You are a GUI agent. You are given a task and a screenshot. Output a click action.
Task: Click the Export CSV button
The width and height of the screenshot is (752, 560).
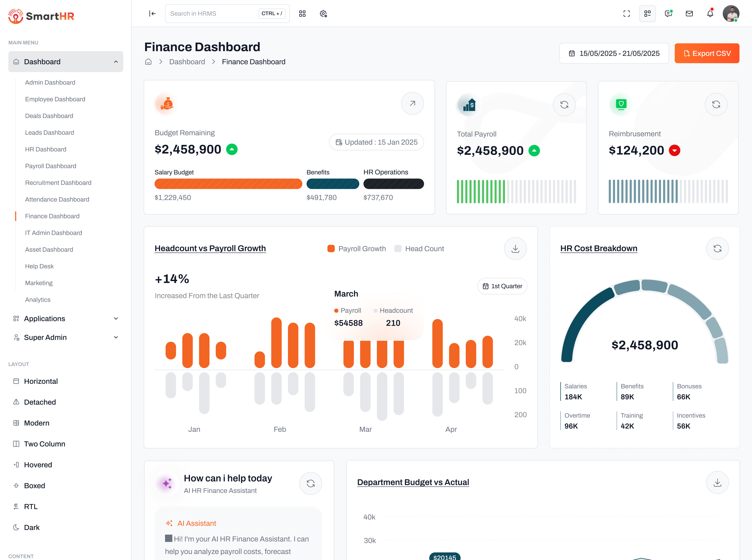(x=707, y=53)
